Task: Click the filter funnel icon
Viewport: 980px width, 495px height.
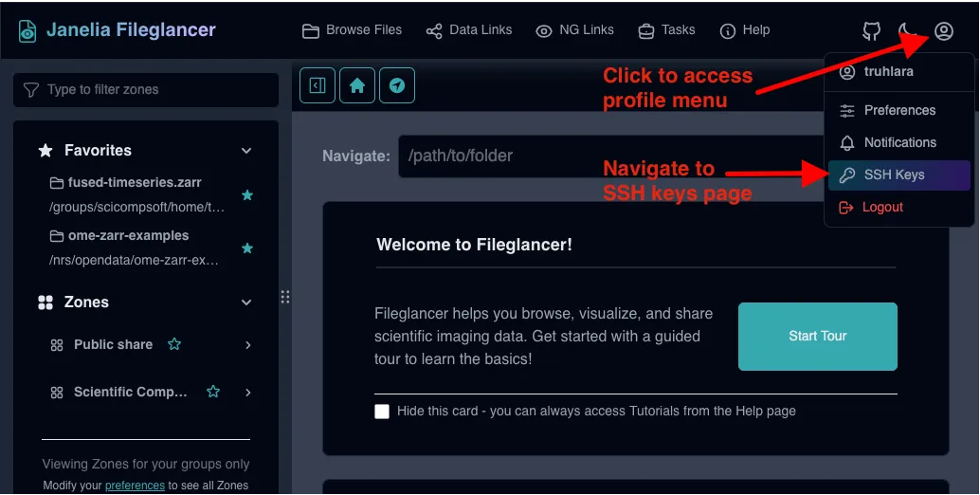Action: pos(31,90)
